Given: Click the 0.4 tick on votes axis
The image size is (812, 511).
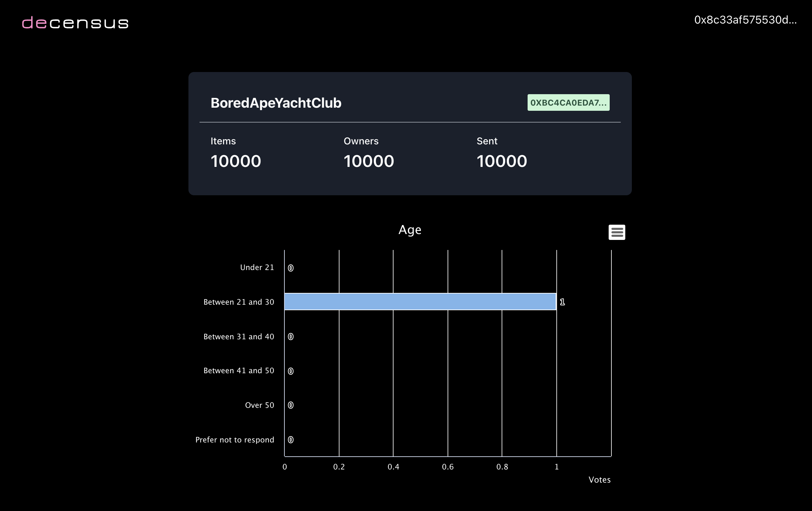Looking at the screenshot, I should [x=393, y=467].
